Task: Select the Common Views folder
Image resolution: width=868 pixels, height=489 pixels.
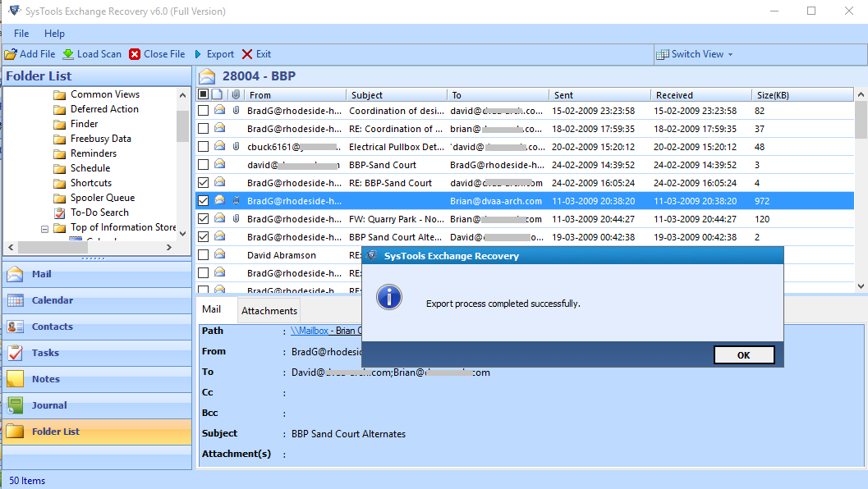Action: pos(104,94)
